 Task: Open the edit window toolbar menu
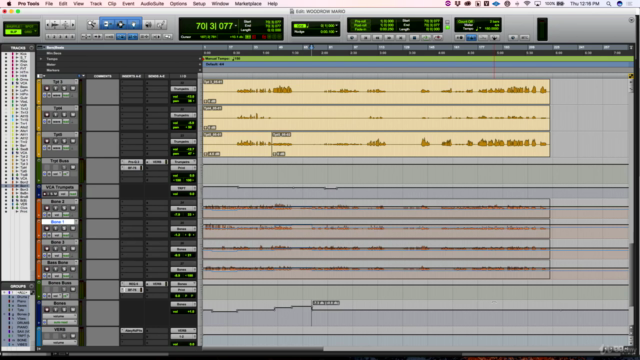point(631,20)
